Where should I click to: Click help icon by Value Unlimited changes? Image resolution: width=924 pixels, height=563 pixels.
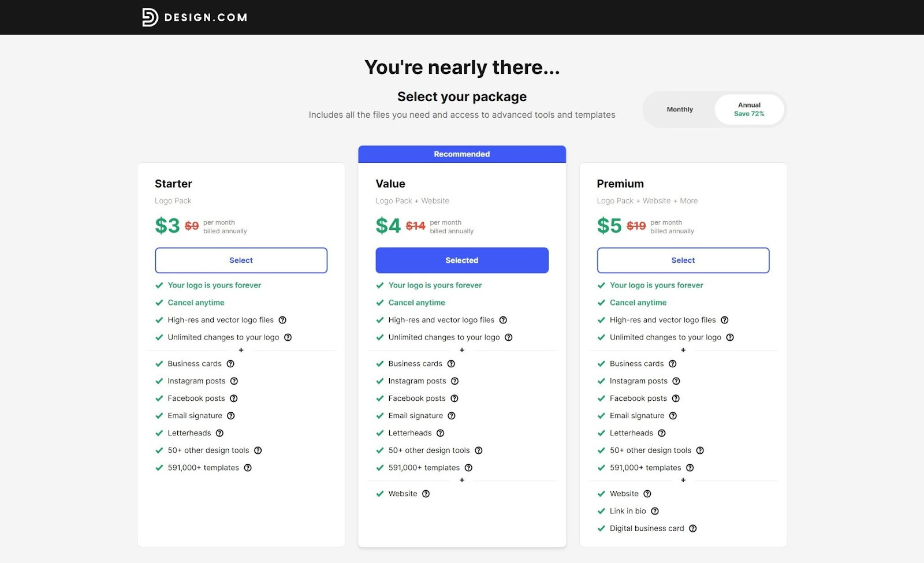coord(509,337)
